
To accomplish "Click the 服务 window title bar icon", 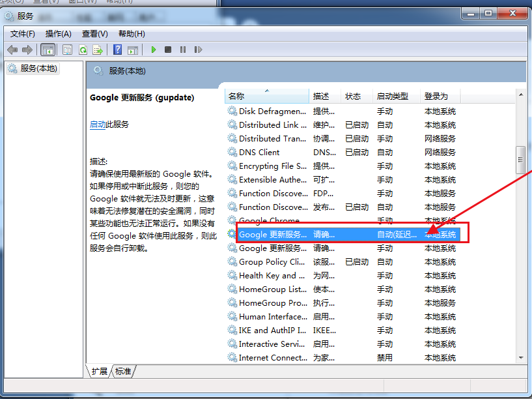I will [x=9, y=16].
